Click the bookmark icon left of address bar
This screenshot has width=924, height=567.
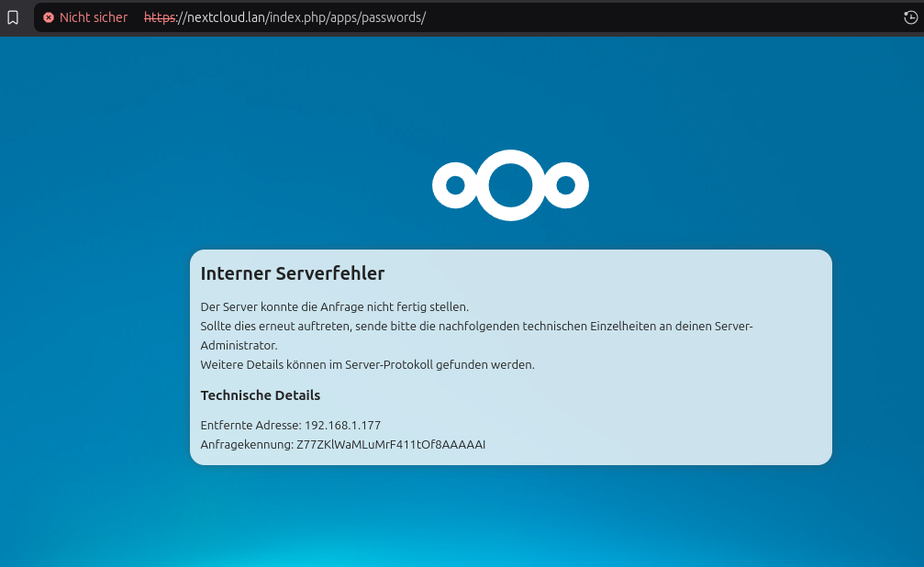pyautogui.click(x=13, y=17)
